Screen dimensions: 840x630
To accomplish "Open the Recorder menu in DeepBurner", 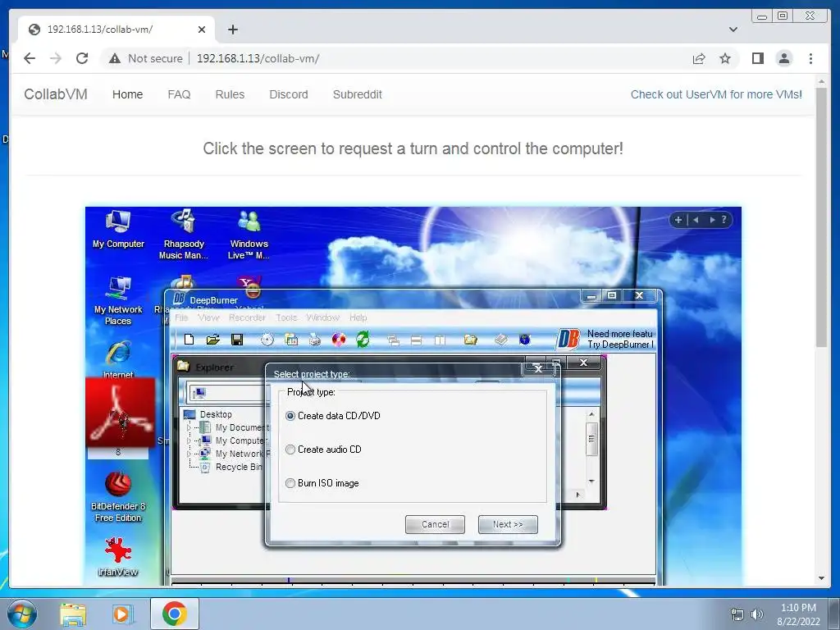I will point(247,317).
